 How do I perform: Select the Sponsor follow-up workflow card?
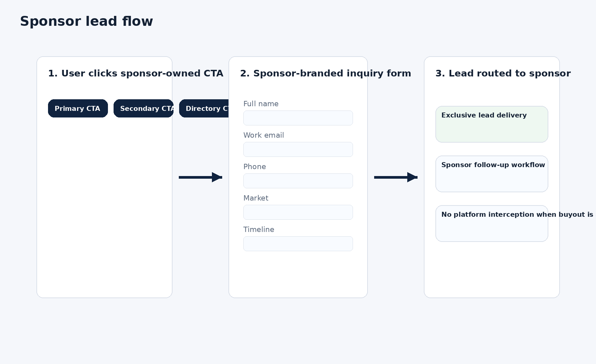click(x=491, y=174)
